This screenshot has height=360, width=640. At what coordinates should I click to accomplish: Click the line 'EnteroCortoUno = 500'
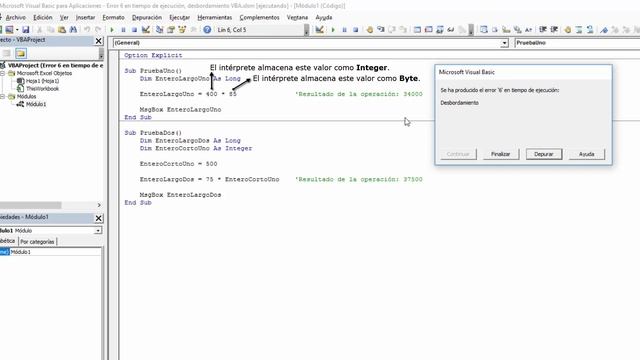178,164
